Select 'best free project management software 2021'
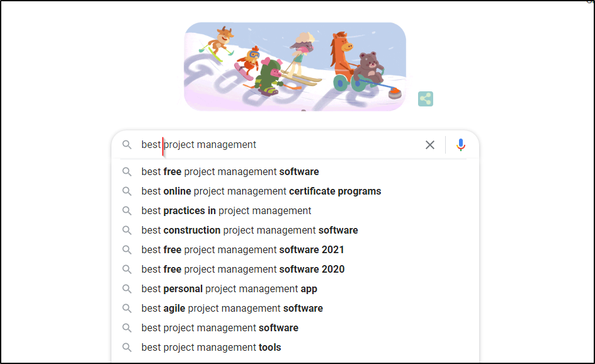Image resolution: width=595 pixels, height=364 pixels. 242,249
